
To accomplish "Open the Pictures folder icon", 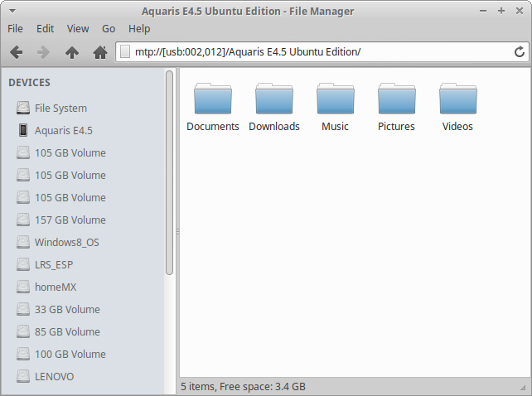I will 397,99.
